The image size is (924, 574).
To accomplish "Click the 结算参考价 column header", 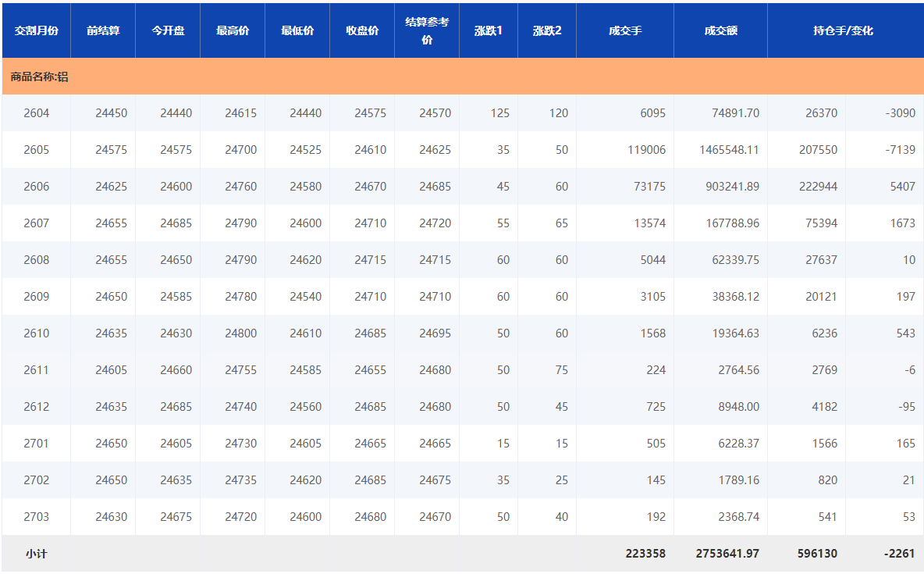I will pyautogui.click(x=427, y=30).
